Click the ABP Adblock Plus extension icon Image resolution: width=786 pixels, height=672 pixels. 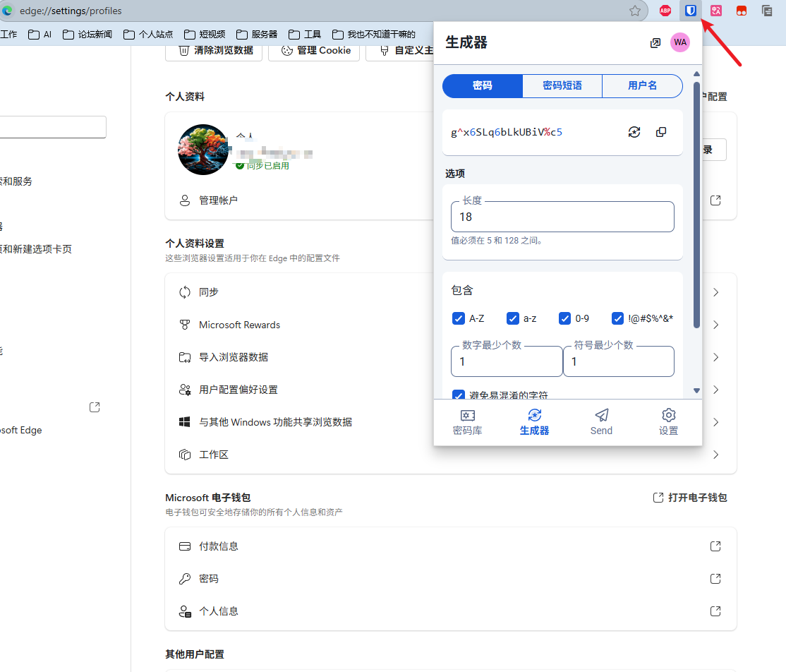click(665, 11)
